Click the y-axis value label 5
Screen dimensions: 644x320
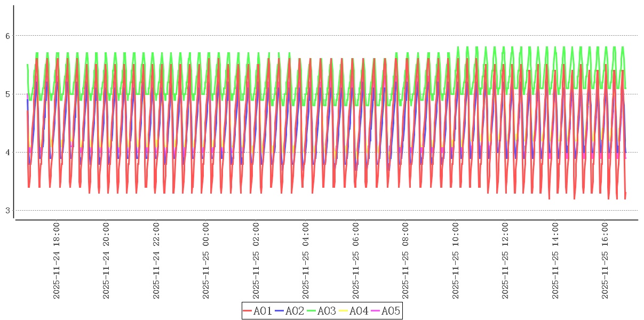[7, 94]
